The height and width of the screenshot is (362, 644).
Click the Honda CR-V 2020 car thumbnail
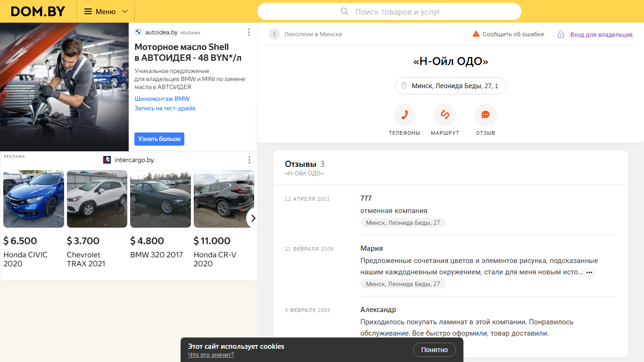pyautogui.click(x=224, y=199)
